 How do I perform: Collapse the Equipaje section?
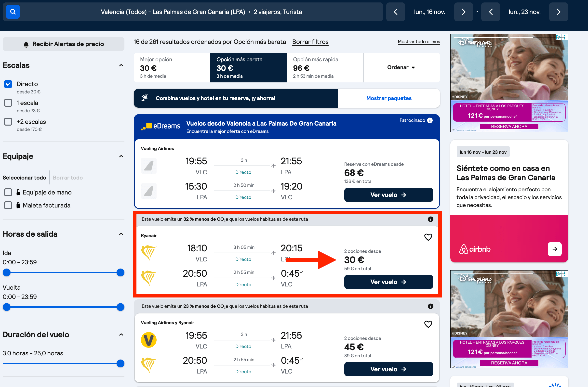pos(121,156)
